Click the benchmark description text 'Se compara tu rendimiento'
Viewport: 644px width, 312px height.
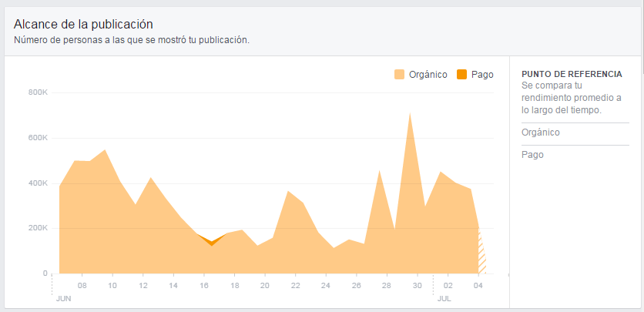click(x=571, y=98)
